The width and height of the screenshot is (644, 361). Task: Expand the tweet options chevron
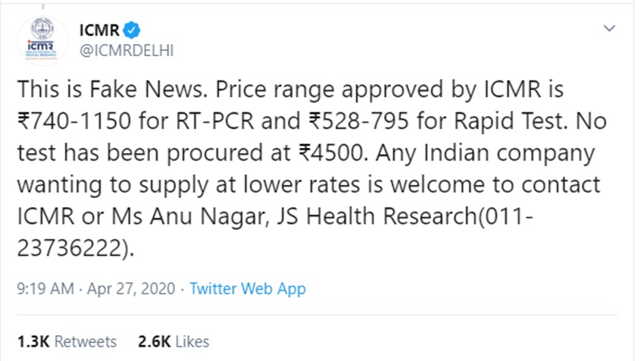(609, 28)
